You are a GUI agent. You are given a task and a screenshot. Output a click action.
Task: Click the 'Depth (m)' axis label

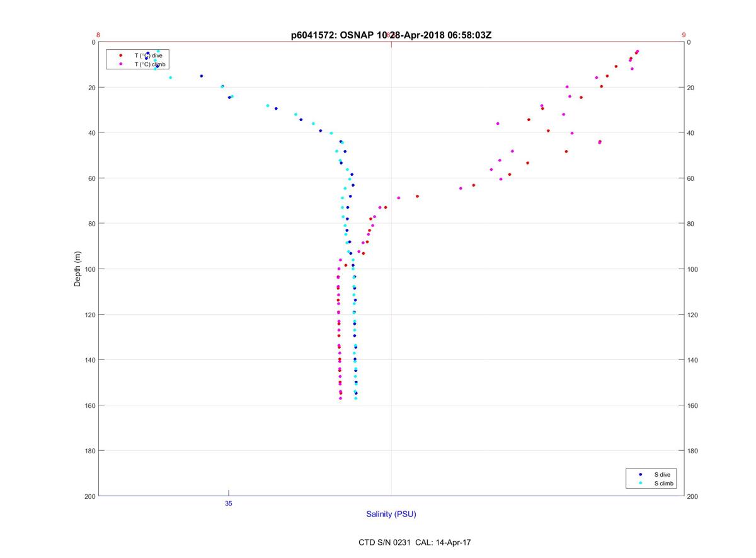pos(78,269)
